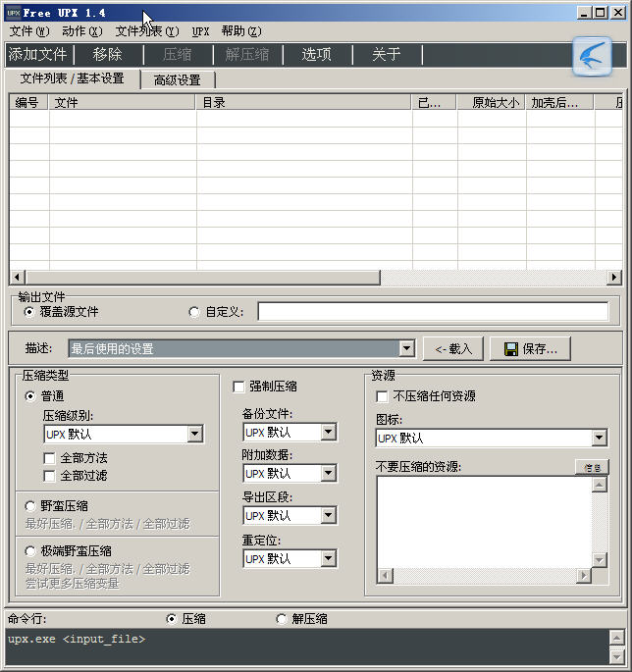Click the small button above the excluded resources list
Screen dimensions: 632x672
[x=592, y=468]
